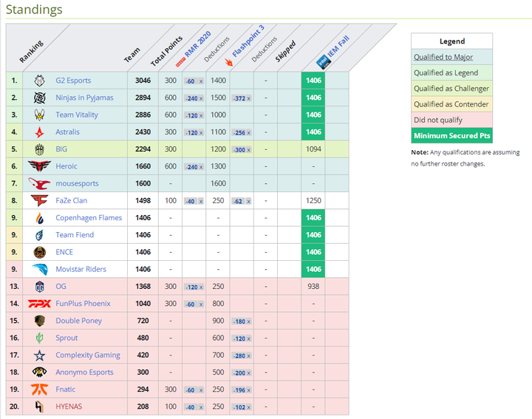Viewport: 532px width, 419px height.
Task: Click the Fnatic orange logo
Action: coord(40,389)
